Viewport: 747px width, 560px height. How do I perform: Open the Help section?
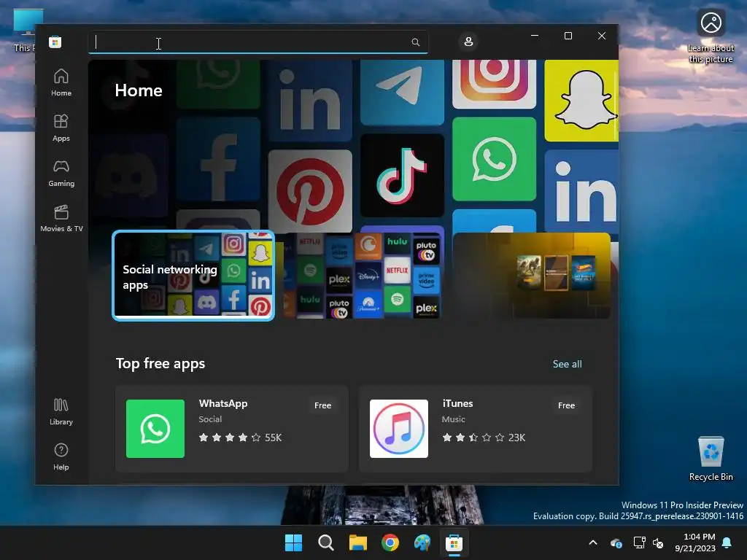(61, 457)
